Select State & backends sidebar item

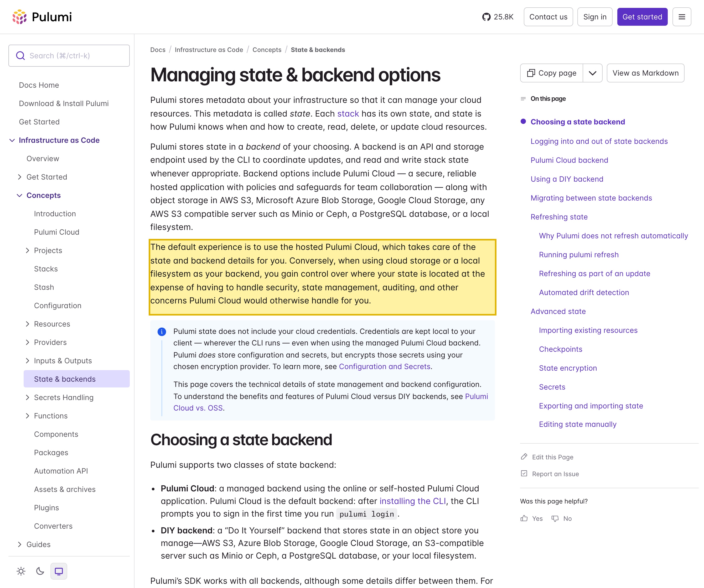tap(76, 379)
